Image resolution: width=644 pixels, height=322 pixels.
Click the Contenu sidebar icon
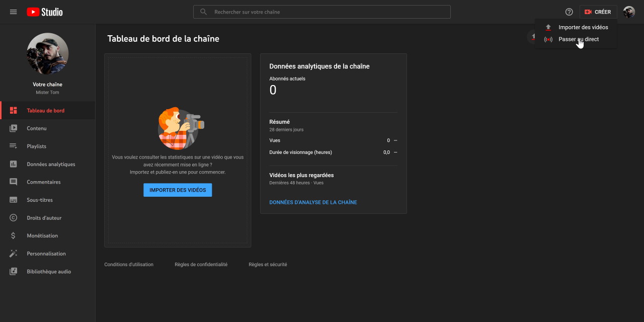pyautogui.click(x=14, y=128)
